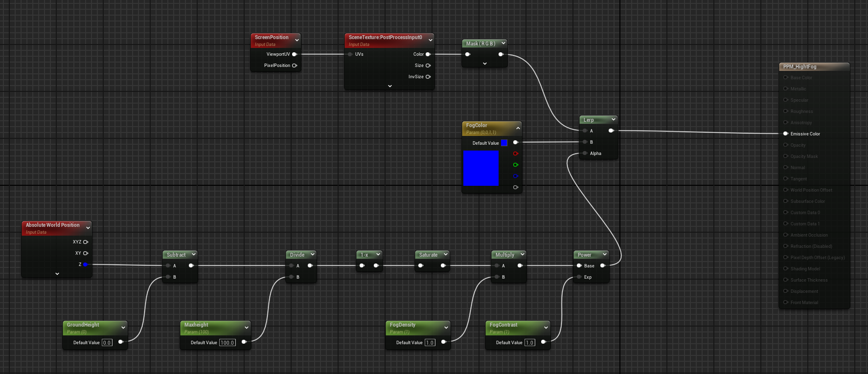Click the ViewportUV output pin on ScreenPosition
The image size is (868, 374).
click(x=295, y=54)
